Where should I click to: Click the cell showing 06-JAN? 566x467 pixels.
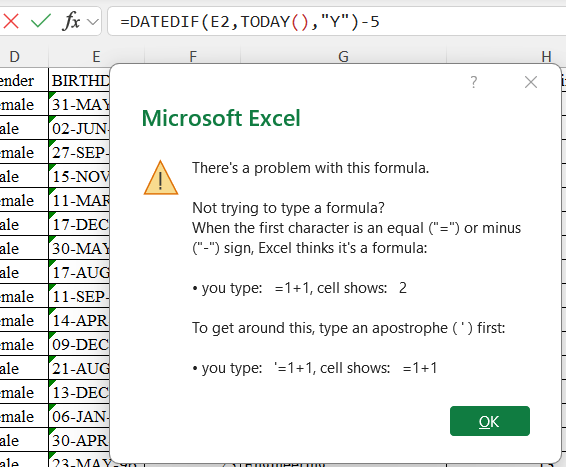coord(79,416)
